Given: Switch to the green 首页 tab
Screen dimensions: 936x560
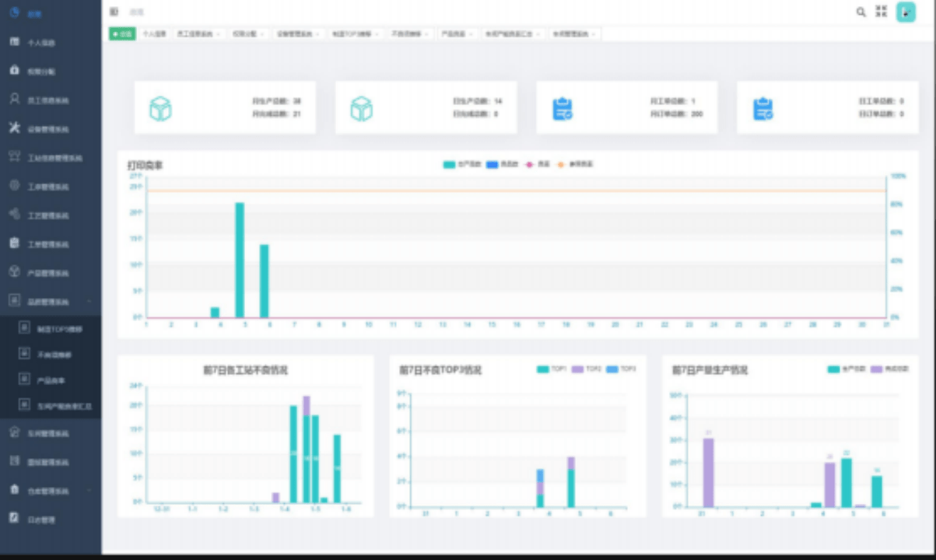Looking at the screenshot, I should [122, 34].
